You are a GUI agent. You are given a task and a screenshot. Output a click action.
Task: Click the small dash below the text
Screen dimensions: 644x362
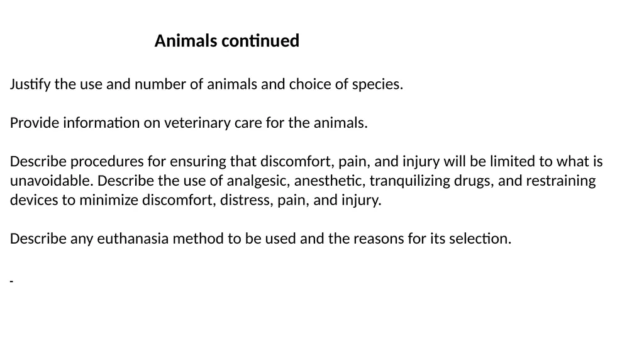pyautogui.click(x=11, y=281)
